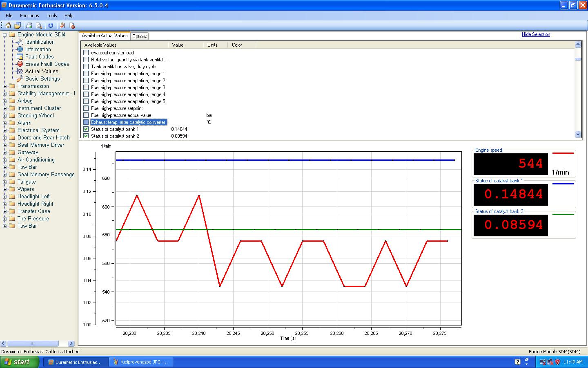Check the charcoal canister load box

[86, 53]
